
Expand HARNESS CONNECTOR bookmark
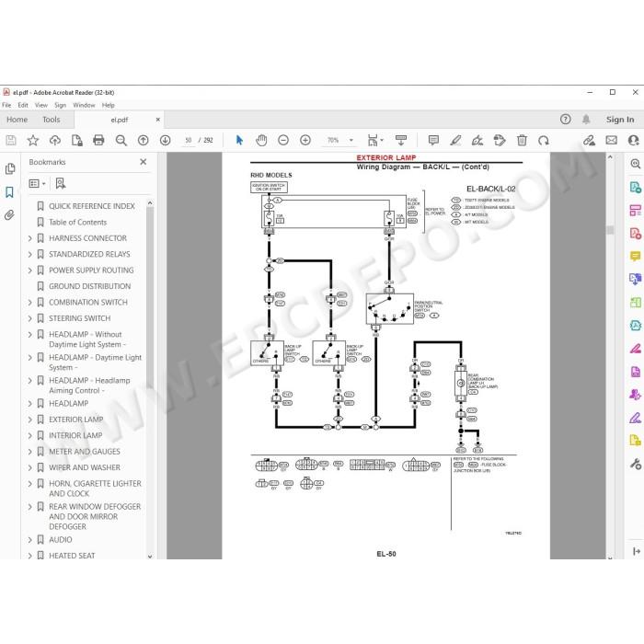coord(30,238)
